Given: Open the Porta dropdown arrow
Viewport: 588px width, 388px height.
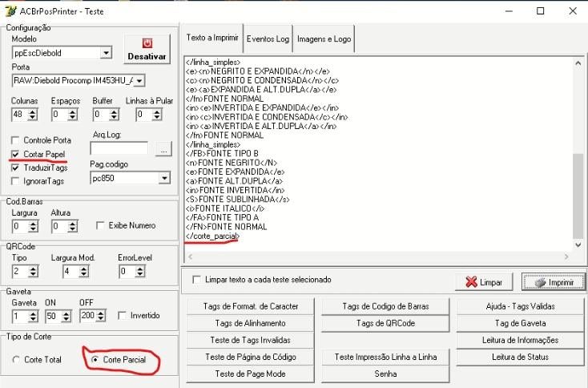Looking at the screenshot, I should pyautogui.click(x=139, y=80).
